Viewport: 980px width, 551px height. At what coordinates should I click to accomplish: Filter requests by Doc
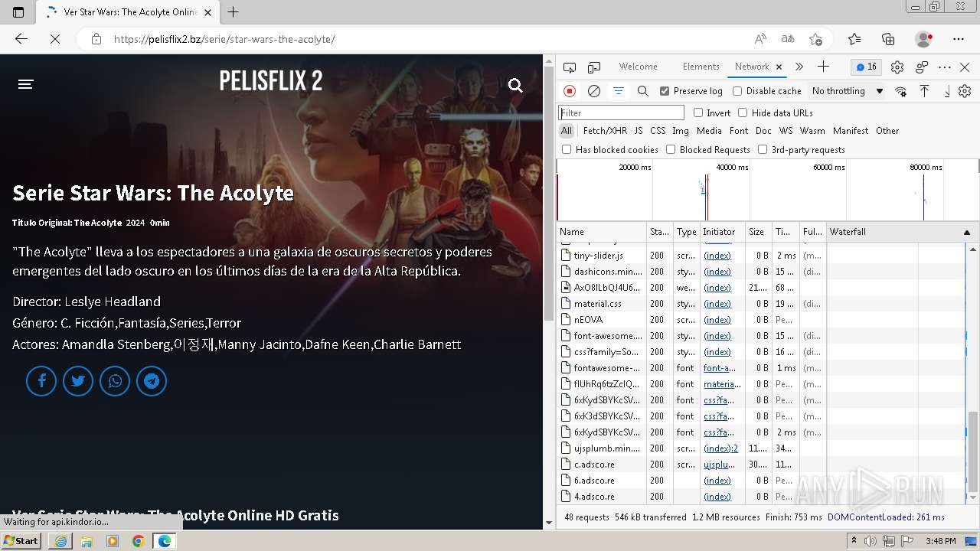[763, 131]
